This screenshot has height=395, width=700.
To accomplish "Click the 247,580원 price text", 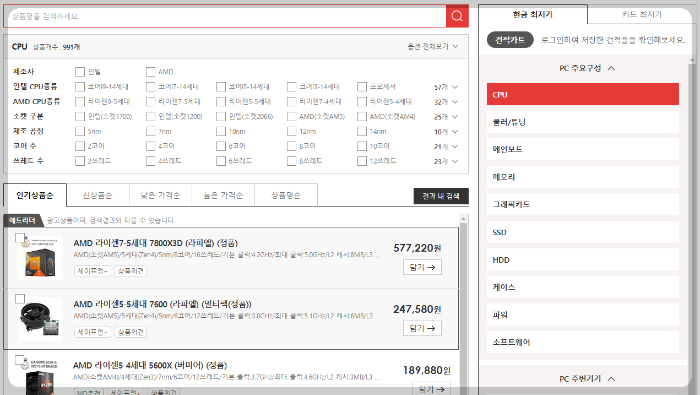I will (x=417, y=309).
